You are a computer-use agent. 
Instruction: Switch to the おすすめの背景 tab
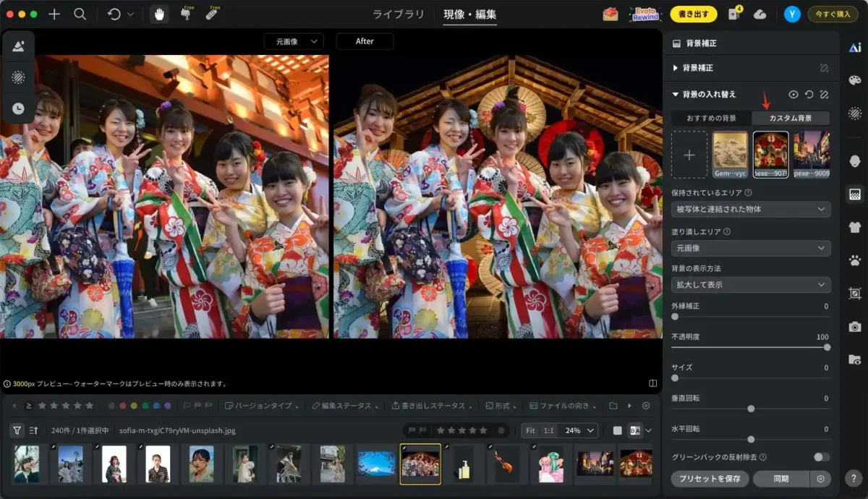712,116
